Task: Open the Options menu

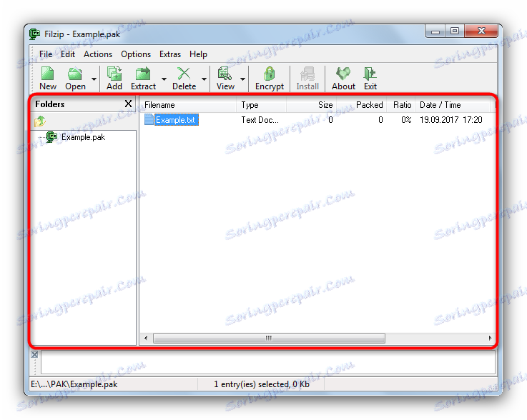Action: click(x=136, y=54)
